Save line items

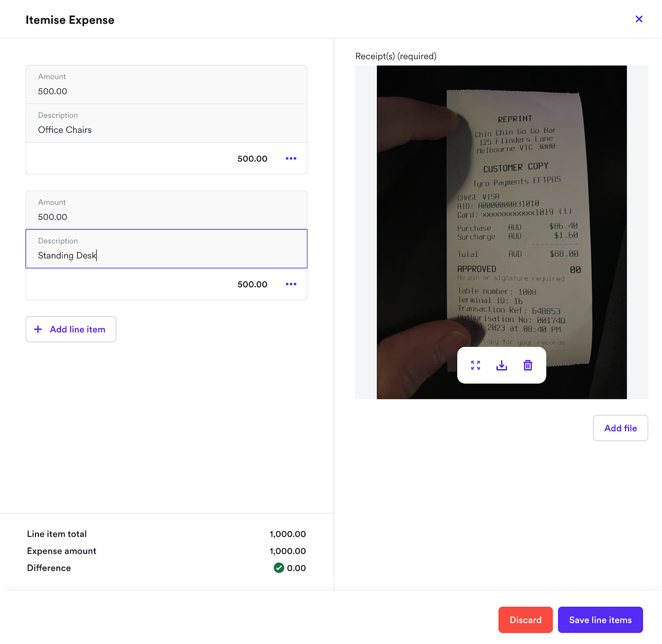[600, 620]
